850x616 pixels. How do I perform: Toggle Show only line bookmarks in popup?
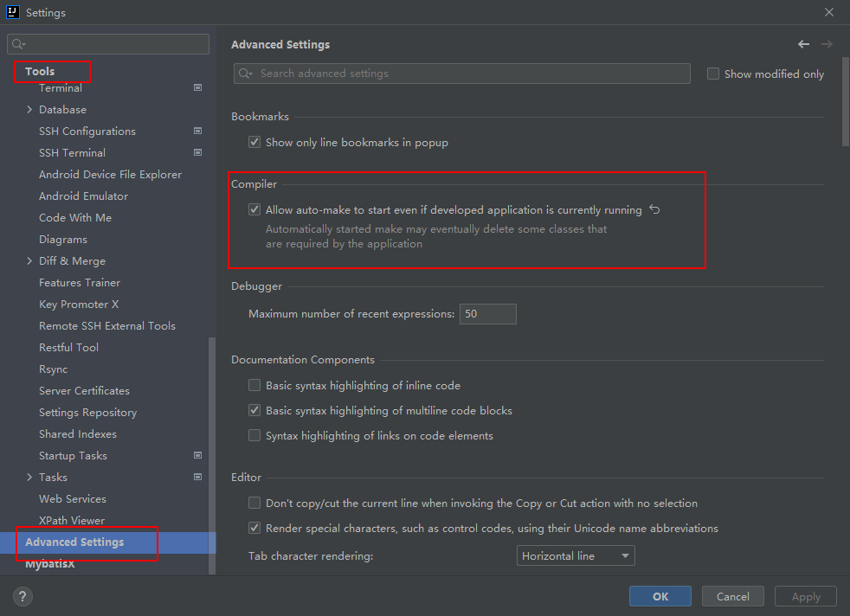(x=254, y=142)
